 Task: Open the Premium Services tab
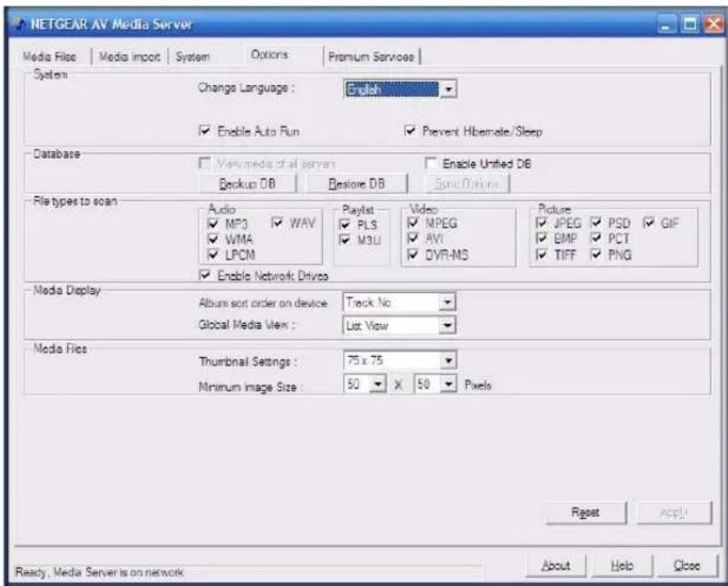tap(371, 57)
